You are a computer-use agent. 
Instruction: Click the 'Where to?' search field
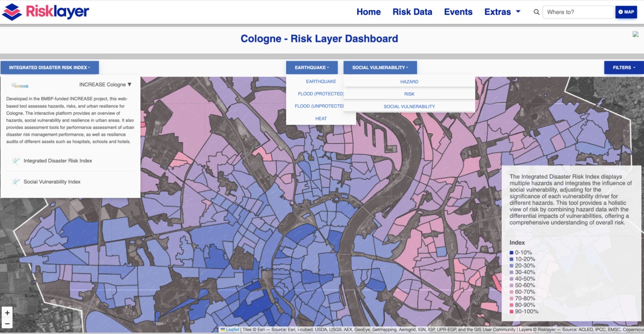click(x=578, y=12)
